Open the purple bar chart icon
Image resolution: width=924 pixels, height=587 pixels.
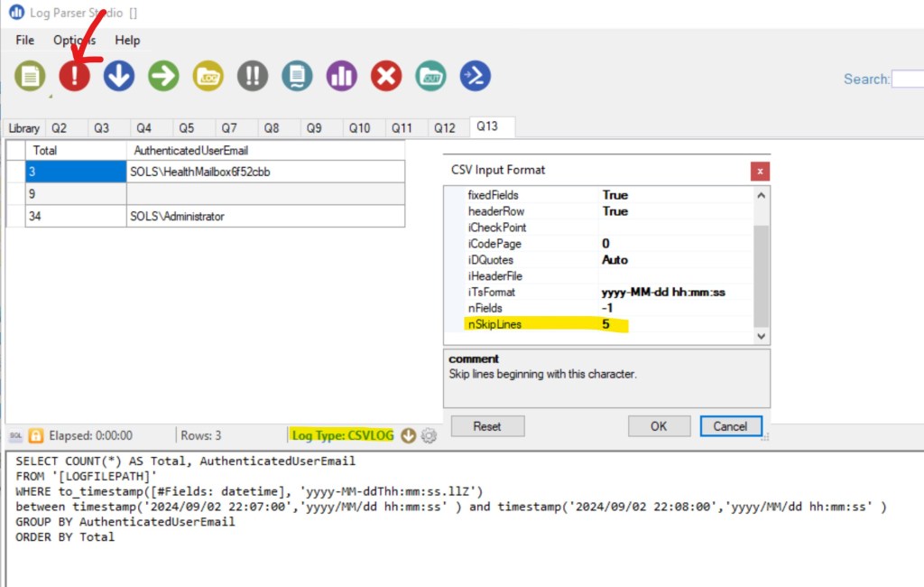342,76
